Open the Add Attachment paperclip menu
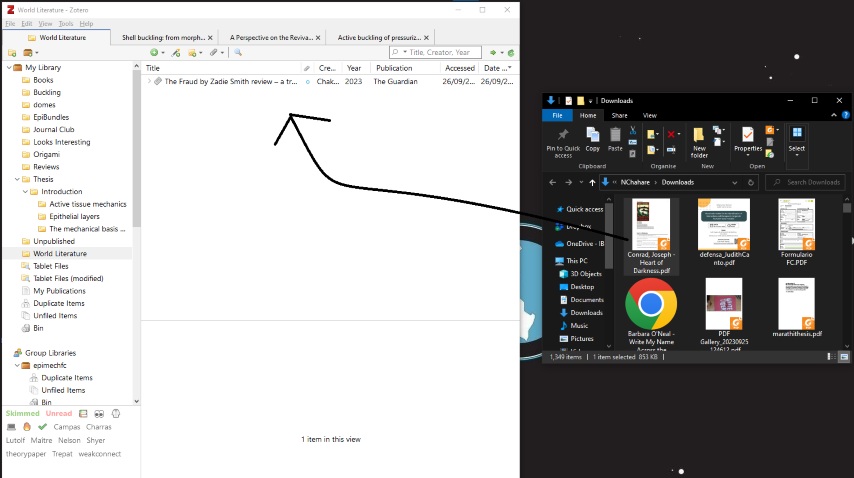This screenshot has height=478, width=854. click(x=214, y=52)
